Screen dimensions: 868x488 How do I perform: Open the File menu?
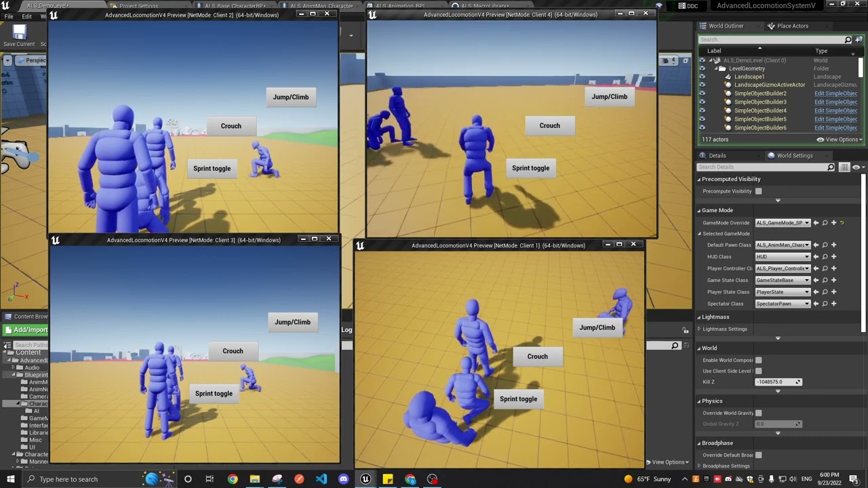[9, 16]
